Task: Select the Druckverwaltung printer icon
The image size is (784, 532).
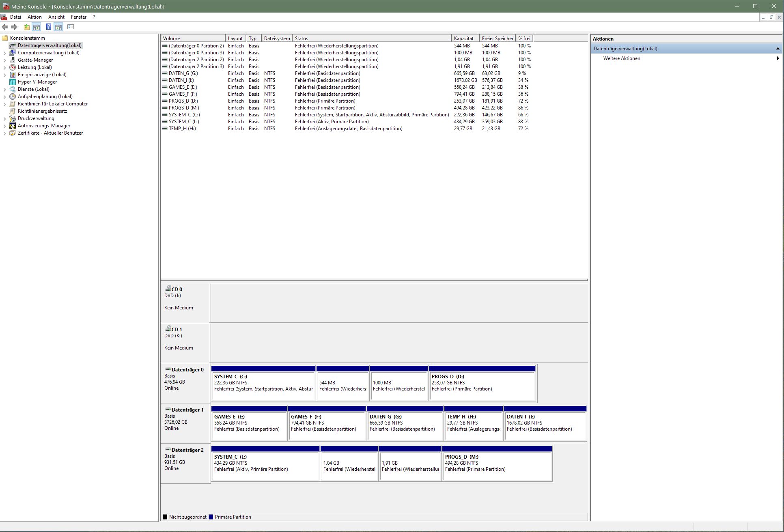Action: pyautogui.click(x=13, y=118)
